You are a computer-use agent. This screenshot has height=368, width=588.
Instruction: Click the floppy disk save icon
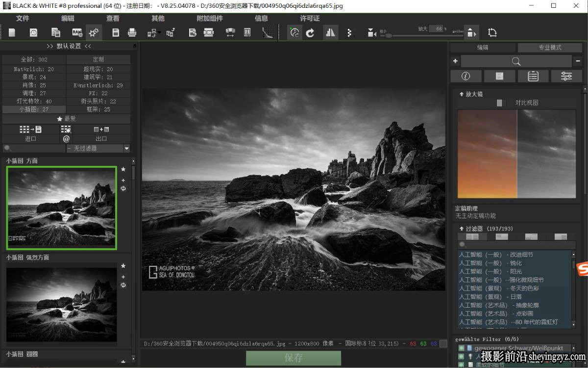pos(116,33)
